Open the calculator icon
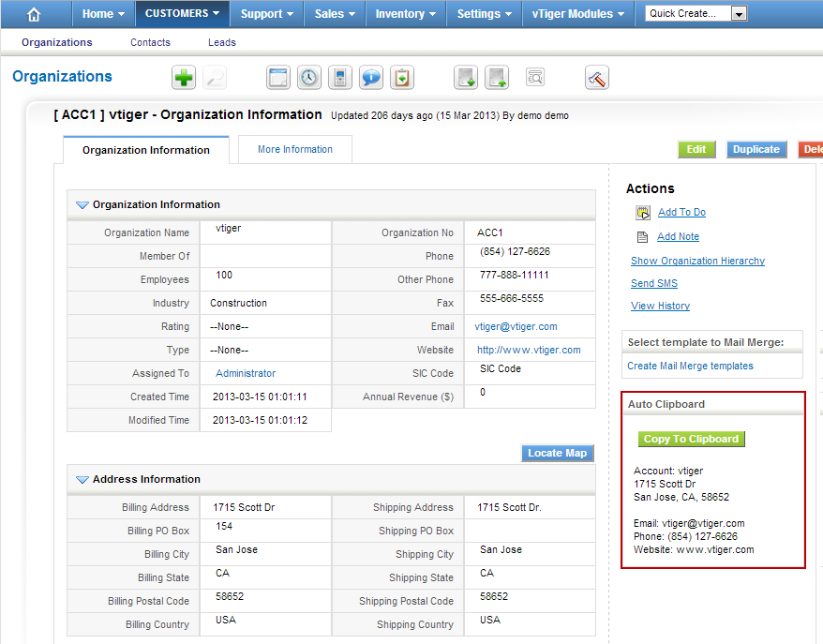 coord(340,78)
